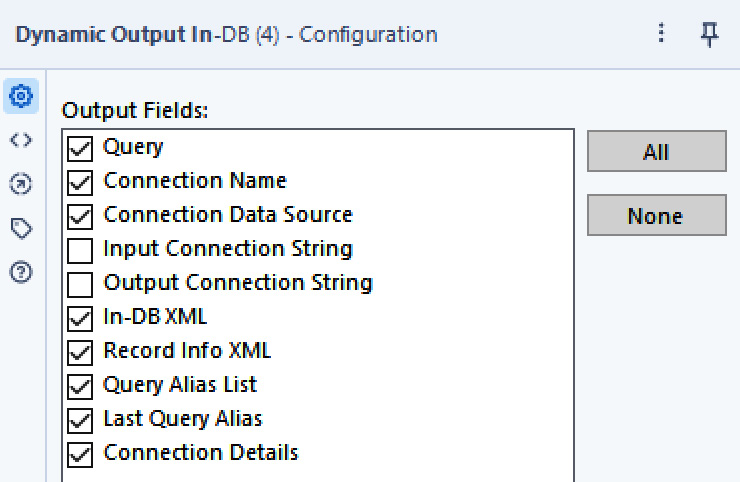Uncheck Connection Data Source checkbox
This screenshot has width=740, height=482.
click(80, 217)
